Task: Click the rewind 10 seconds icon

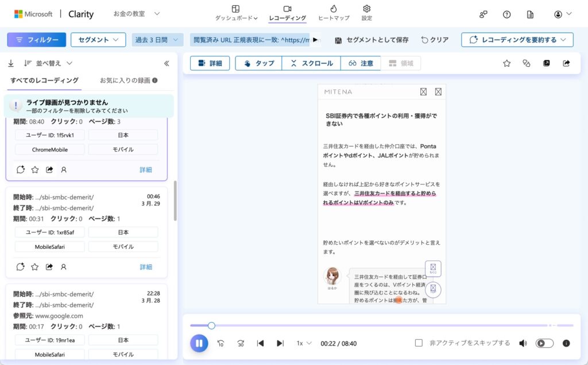Action: coord(220,343)
